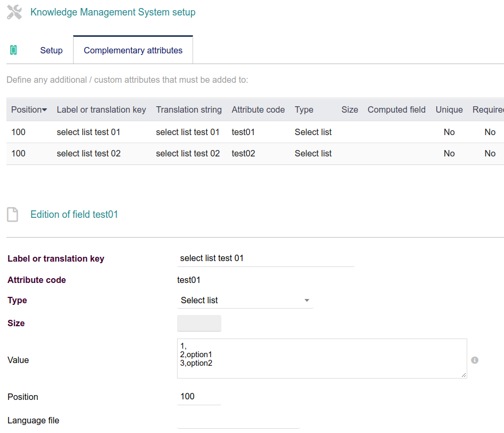Click the Edition of field test01 heading

point(74,214)
